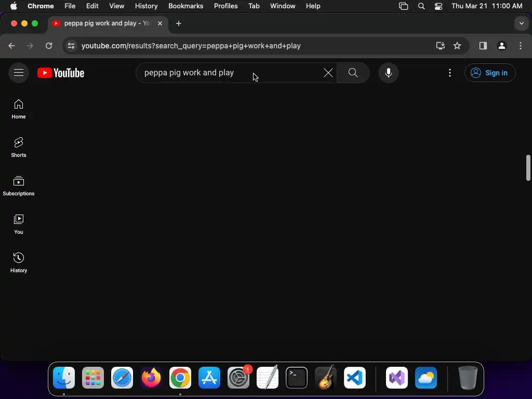The width and height of the screenshot is (532, 399).
Task: View site information icon in address bar
Action: pyautogui.click(x=71, y=46)
